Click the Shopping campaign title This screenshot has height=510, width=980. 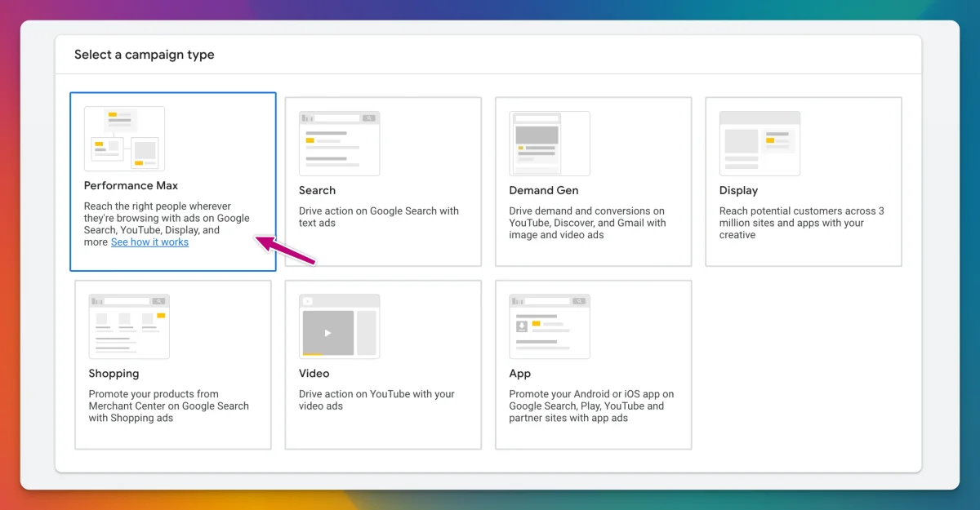114,374
